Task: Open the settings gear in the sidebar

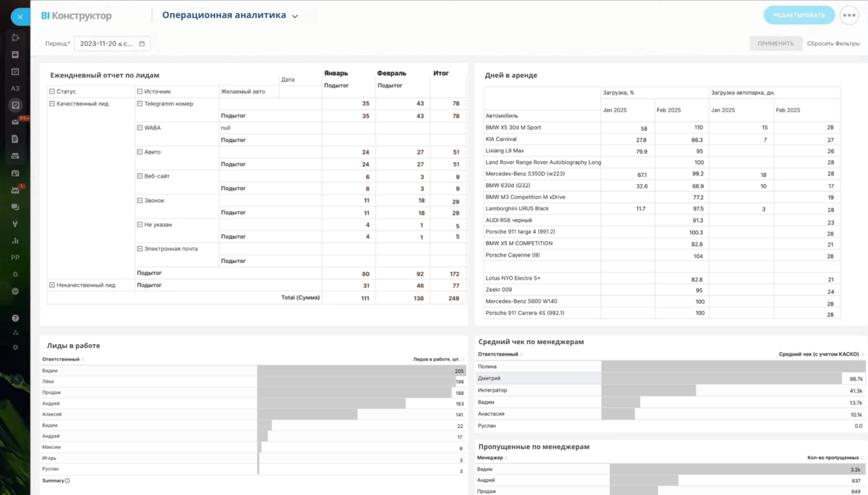Action: [16, 348]
